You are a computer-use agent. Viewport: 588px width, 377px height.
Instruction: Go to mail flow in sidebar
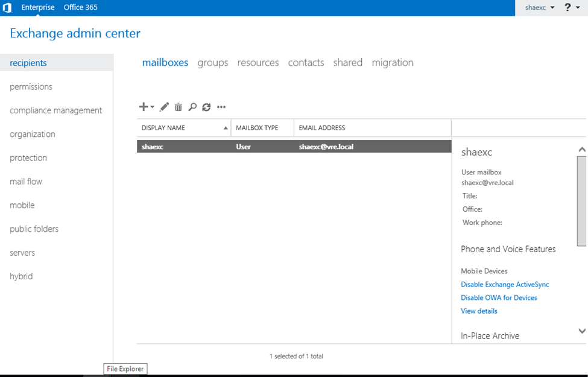[x=26, y=182]
